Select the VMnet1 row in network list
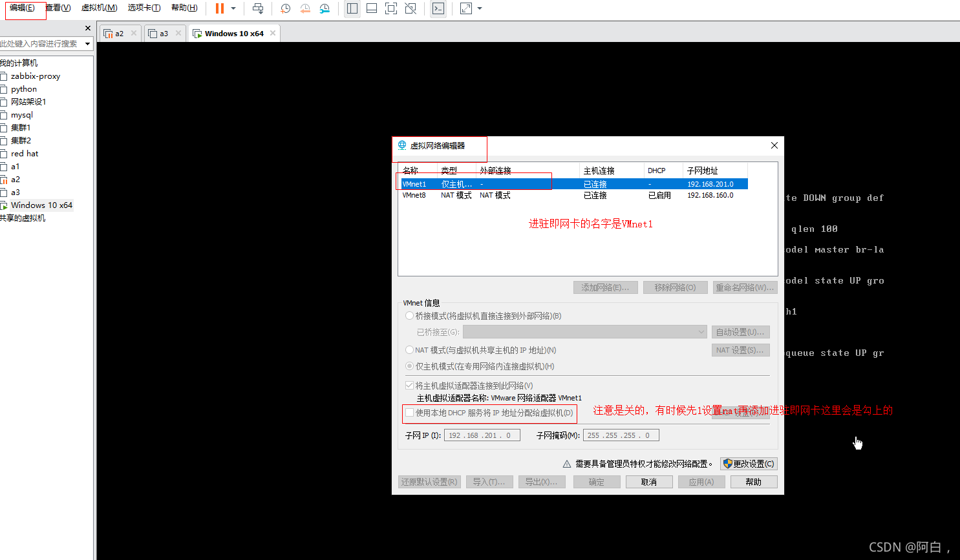This screenshot has height=560, width=960. (x=573, y=184)
